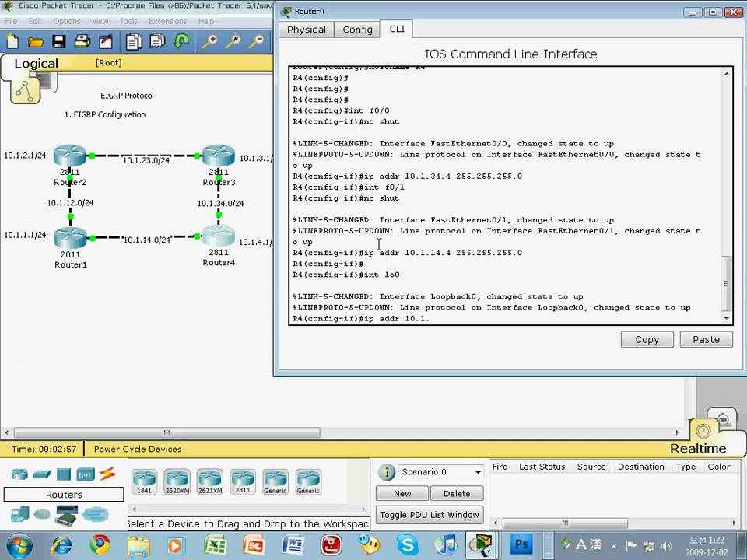Switch to the Physical tab
The width and height of the screenshot is (747, 560).
[307, 30]
